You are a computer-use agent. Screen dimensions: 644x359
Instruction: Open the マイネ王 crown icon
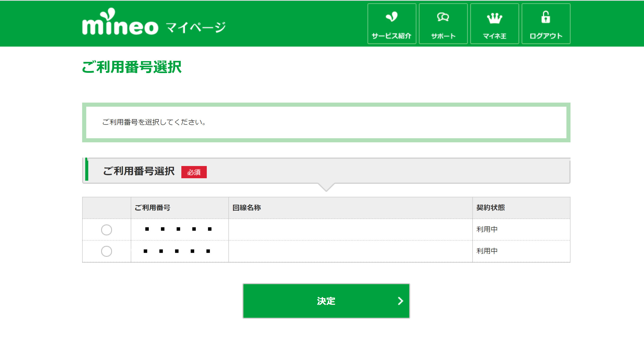click(494, 18)
